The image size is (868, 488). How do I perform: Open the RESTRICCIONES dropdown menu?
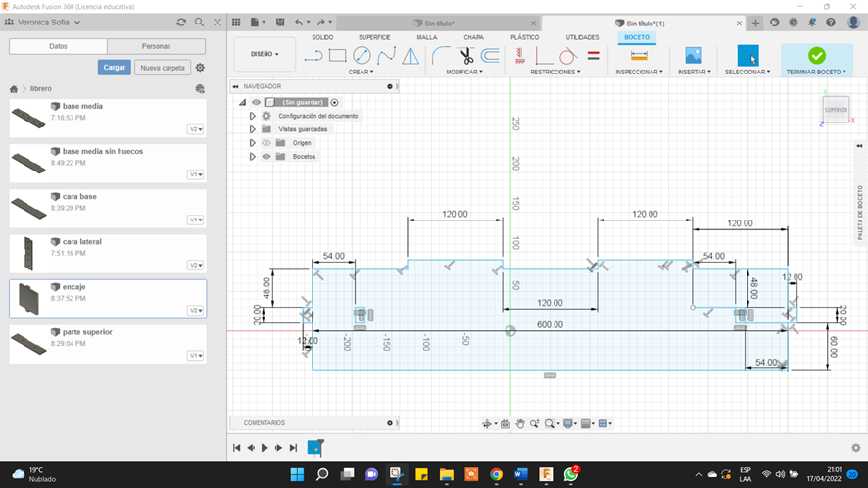555,72
